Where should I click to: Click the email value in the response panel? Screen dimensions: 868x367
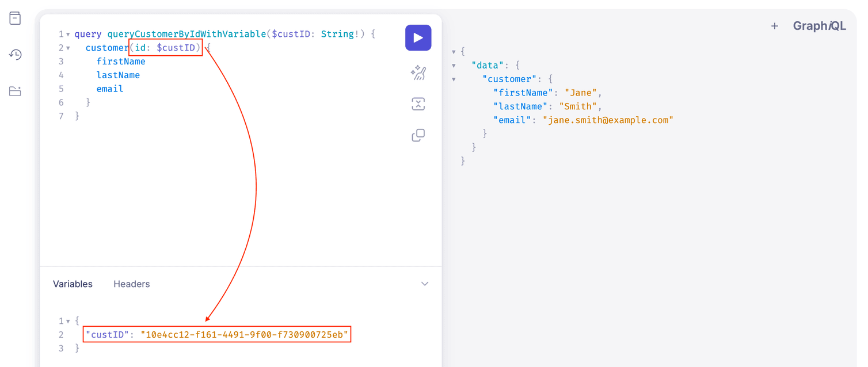tap(608, 120)
